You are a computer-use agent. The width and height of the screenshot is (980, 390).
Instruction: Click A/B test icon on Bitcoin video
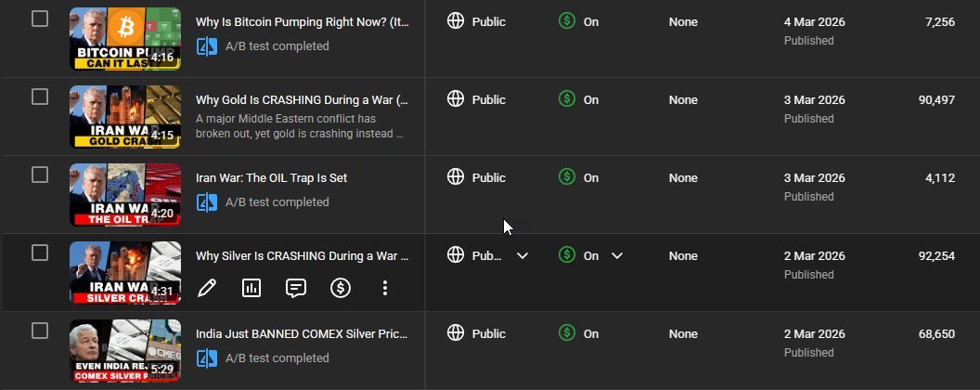click(207, 46)
